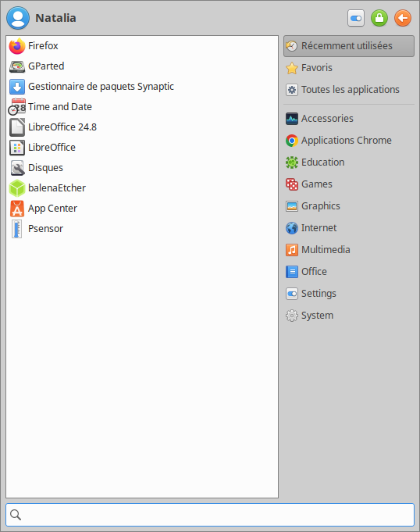
Task: Click the GParted disk icon
Action: [17, 66]
